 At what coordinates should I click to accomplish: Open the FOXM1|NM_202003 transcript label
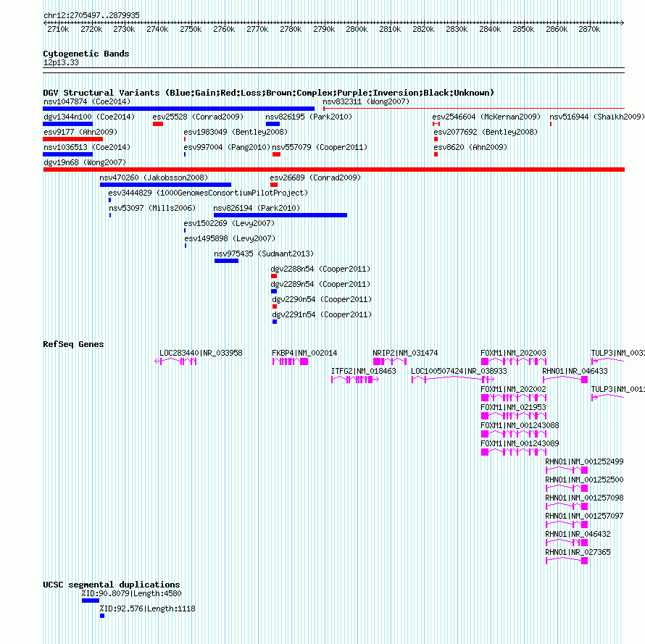(513, 353)
